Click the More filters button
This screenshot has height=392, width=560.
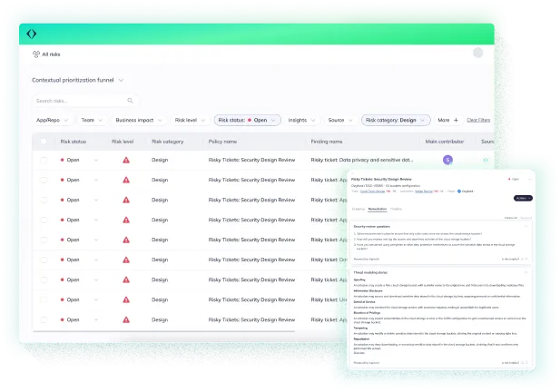(x=448, y=121)
